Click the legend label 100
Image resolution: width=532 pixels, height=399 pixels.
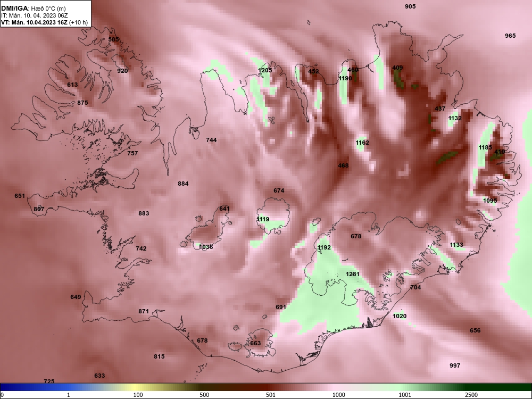point(138,395)
